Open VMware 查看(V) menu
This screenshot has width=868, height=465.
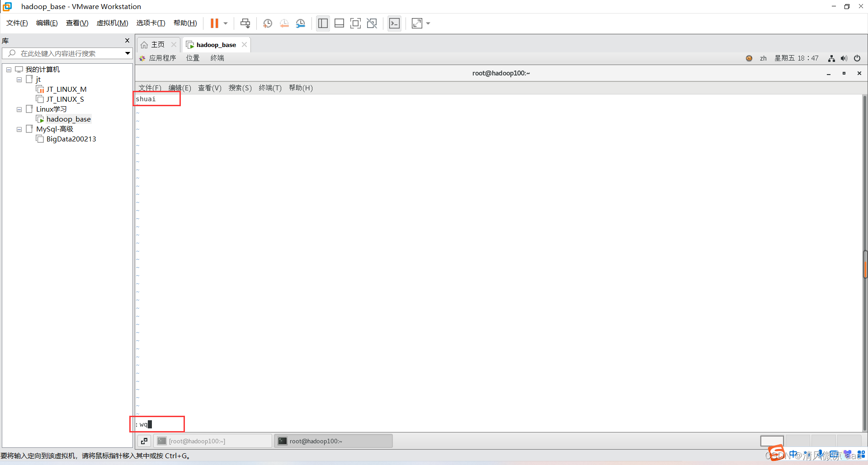click(x=77, y=23)
